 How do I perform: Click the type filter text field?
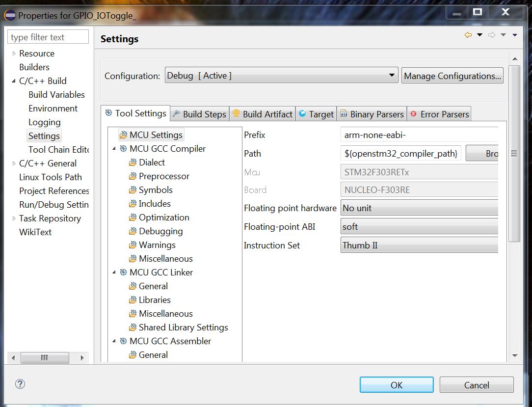[48, 37]
